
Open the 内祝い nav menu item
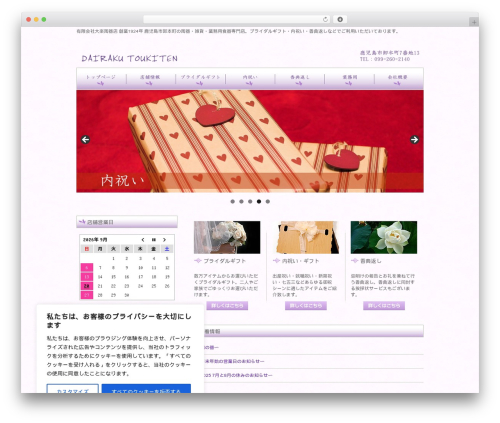coord(250,79)
